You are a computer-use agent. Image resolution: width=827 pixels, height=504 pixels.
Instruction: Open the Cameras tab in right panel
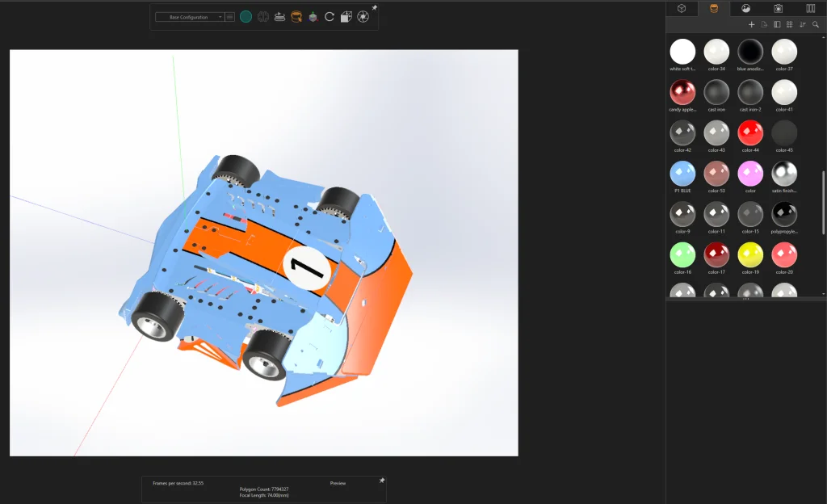pos(778,8)
